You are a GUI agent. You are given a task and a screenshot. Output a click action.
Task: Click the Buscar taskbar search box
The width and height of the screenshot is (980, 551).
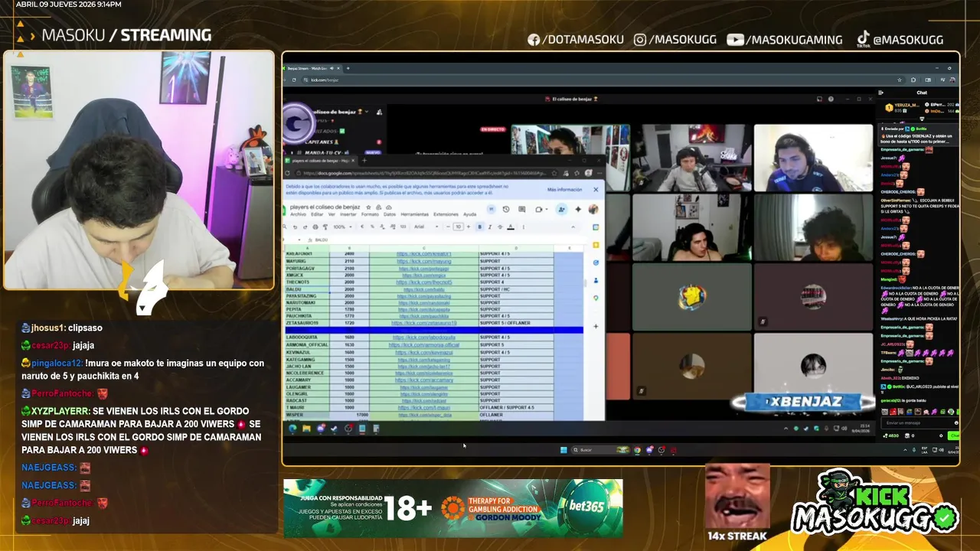(600, 450)
